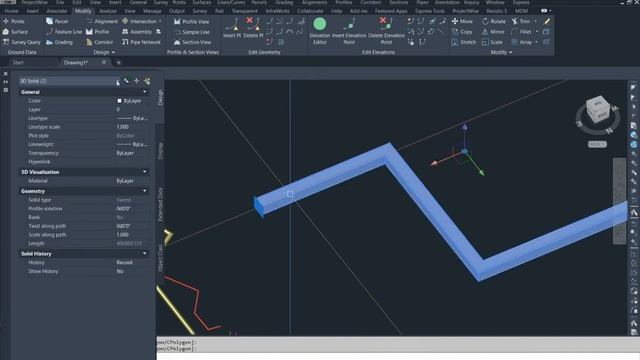Open the Survey Query tool
The image size is (640, 360).
point(22,42)
